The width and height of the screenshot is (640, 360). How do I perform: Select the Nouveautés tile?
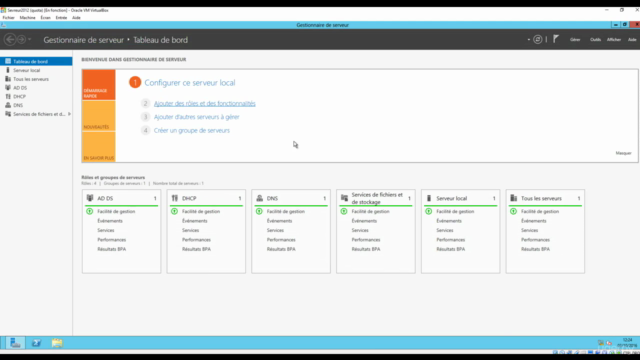[99, 116]
